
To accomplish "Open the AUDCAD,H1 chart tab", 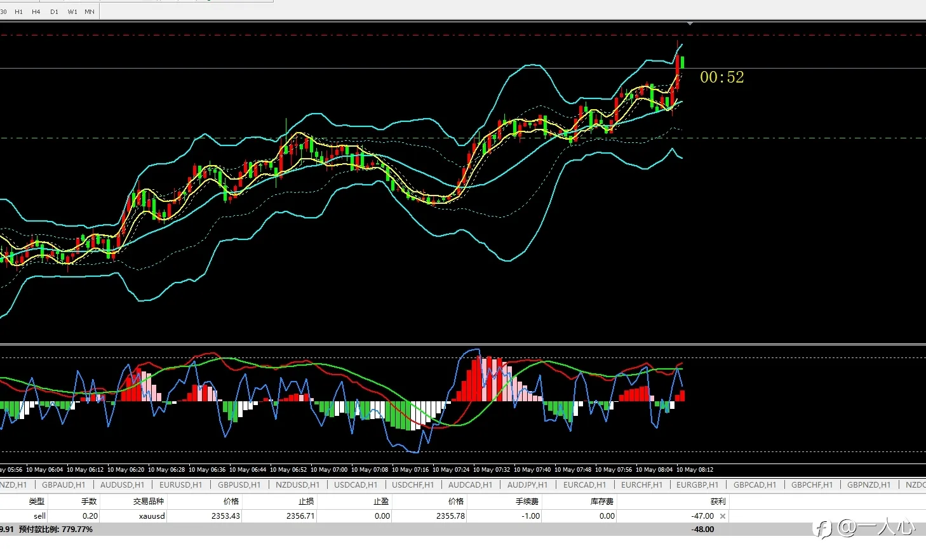I will coord(471,484).
